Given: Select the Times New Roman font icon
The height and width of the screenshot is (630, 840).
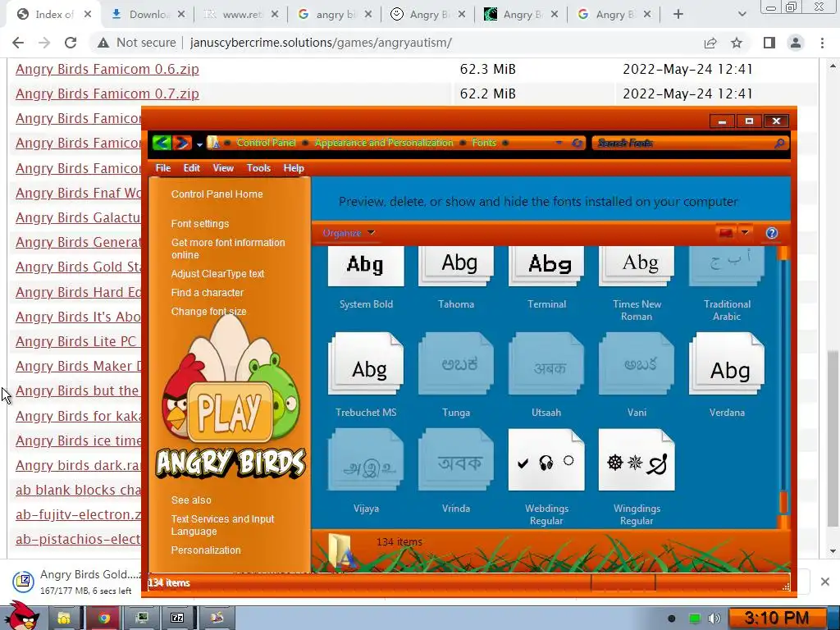Looking at the screenshot, I should 637,267.
